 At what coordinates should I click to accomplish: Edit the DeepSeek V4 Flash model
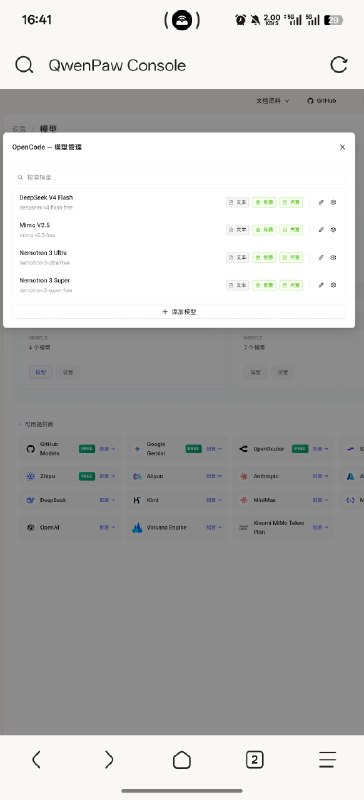[x=321, y=203]
